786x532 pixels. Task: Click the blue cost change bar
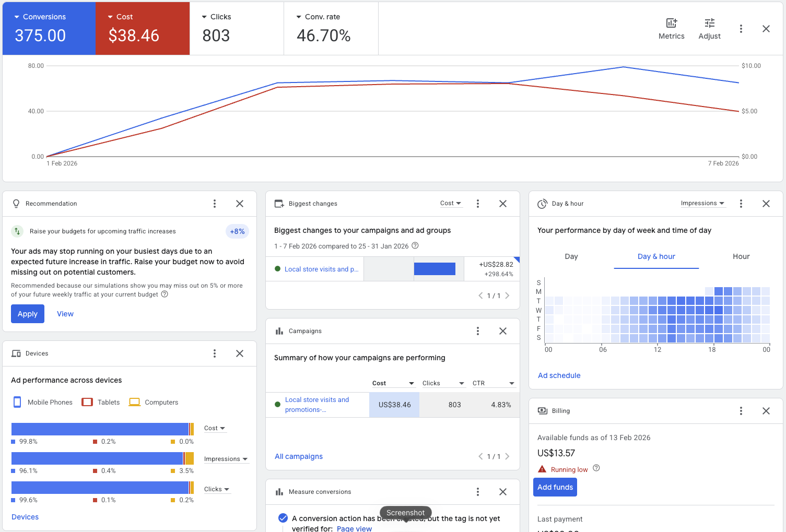click(435, 269)
